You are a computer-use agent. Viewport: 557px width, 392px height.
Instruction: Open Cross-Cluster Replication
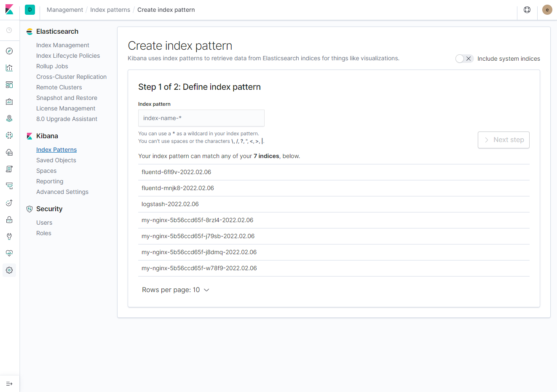click(x=72, y=77)
